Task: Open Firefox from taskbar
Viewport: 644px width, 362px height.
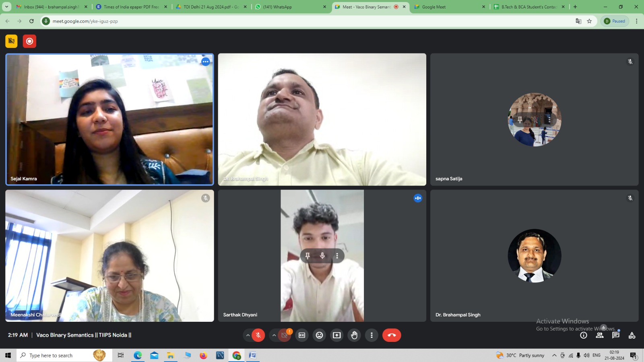Action: click(x=203, y=355)
